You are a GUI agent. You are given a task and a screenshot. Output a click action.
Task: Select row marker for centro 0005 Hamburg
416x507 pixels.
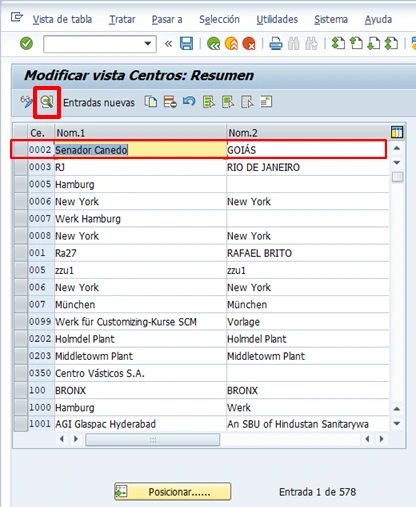pyautogui.click(x=21, y=184)
